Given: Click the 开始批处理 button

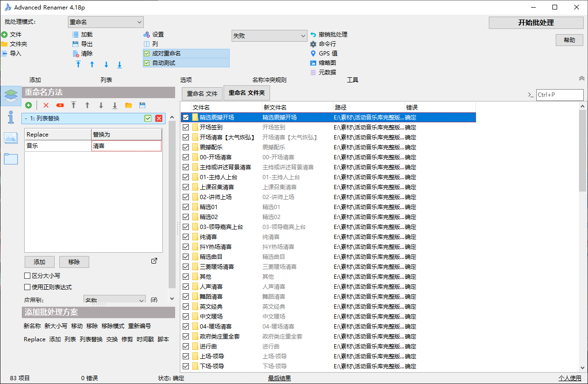Looking at the screenshot, I should [536, 22].
